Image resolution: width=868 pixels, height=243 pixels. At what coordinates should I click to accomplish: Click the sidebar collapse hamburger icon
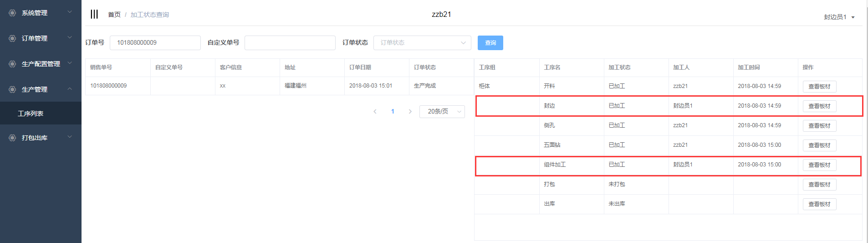pos(94,14)
